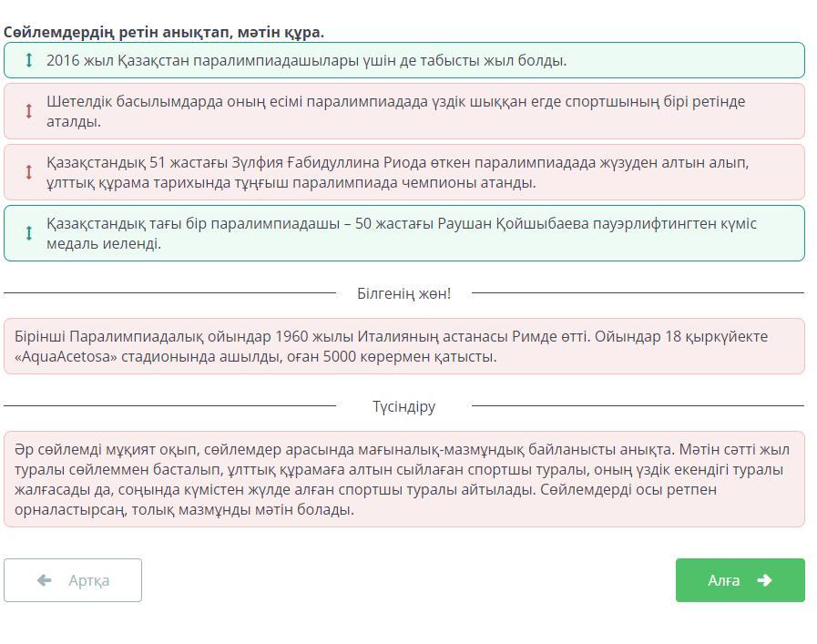Image resolution: width=817 pixels, height=644 pixels.
Task: Grab the drag handle of the 2016 жыл sentence
Action: (x=29, y=60)
